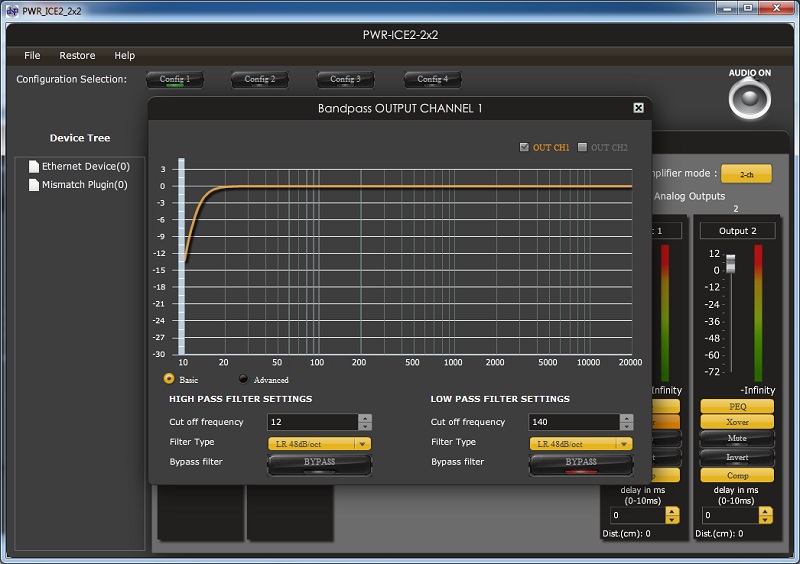Image resolution: width=800 pixels, height=564 pixels.
Task: Enable the OUT CH2 checkbox
Action: (x=583, y=148)
